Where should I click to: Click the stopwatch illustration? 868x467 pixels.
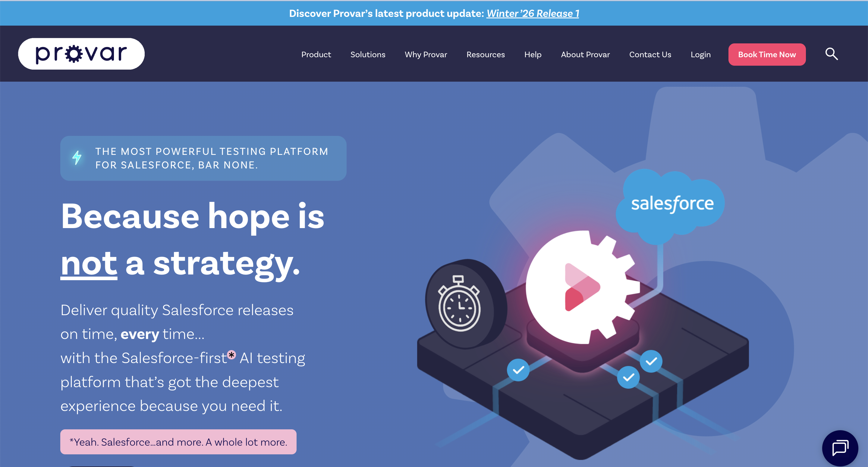tap(460, 304)
